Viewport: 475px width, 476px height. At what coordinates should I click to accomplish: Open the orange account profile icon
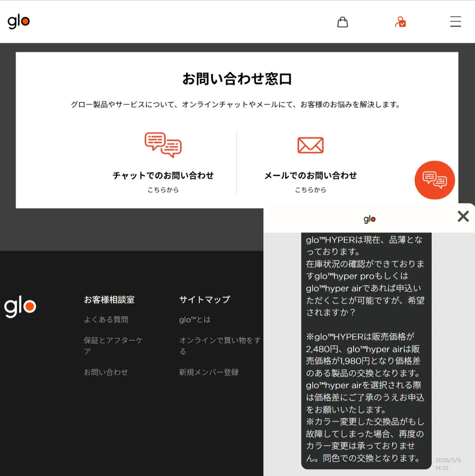click(x=400, y=22)
